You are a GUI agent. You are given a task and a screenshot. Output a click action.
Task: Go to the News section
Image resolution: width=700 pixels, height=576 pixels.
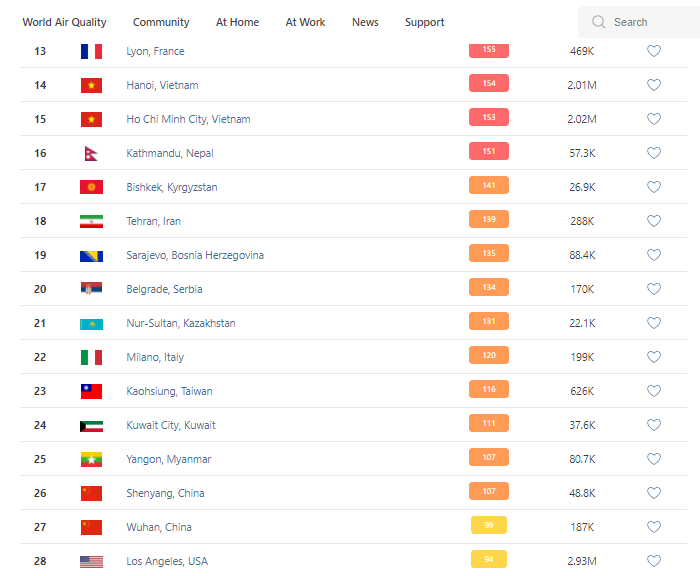click(365, 22)
